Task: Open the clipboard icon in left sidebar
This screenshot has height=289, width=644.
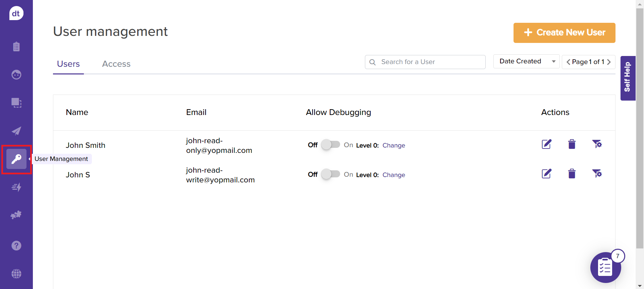Action: click(x=16, y=47)
